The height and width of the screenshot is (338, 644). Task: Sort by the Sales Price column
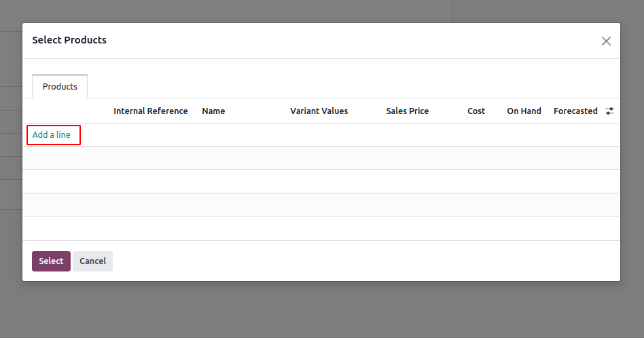(407, 111)
